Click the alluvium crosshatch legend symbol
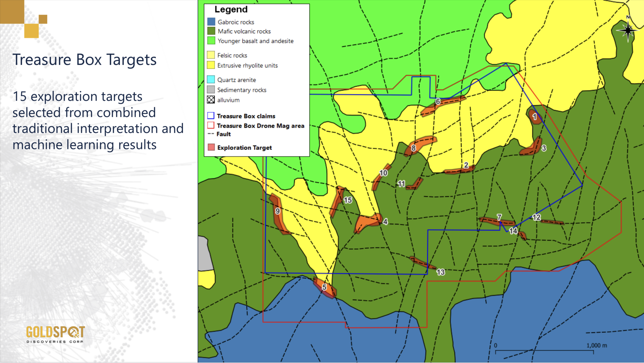 [211, 100]
